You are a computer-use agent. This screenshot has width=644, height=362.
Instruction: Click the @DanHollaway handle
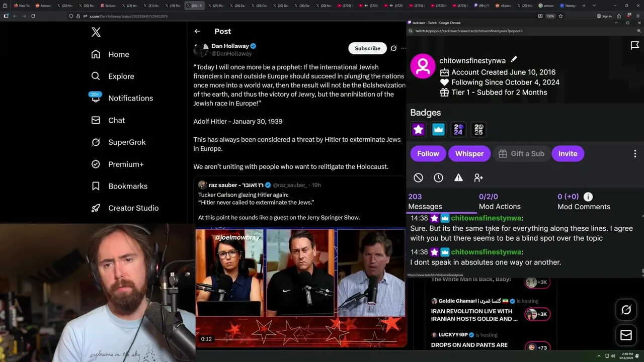231,53
